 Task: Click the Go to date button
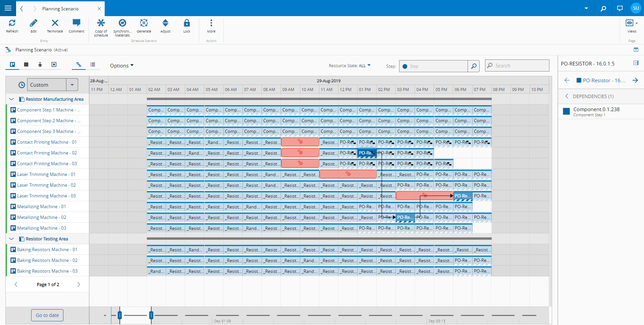click(x=47, y=315)
